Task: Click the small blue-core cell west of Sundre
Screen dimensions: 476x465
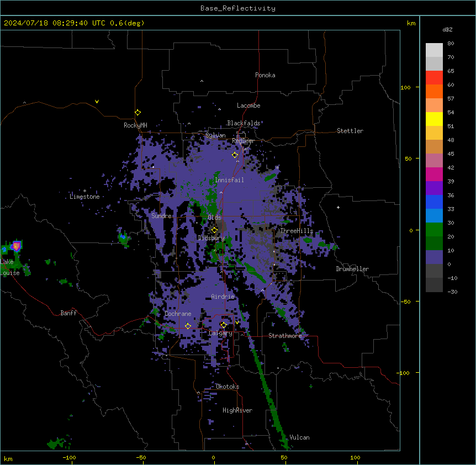Action: click(123, 236)
